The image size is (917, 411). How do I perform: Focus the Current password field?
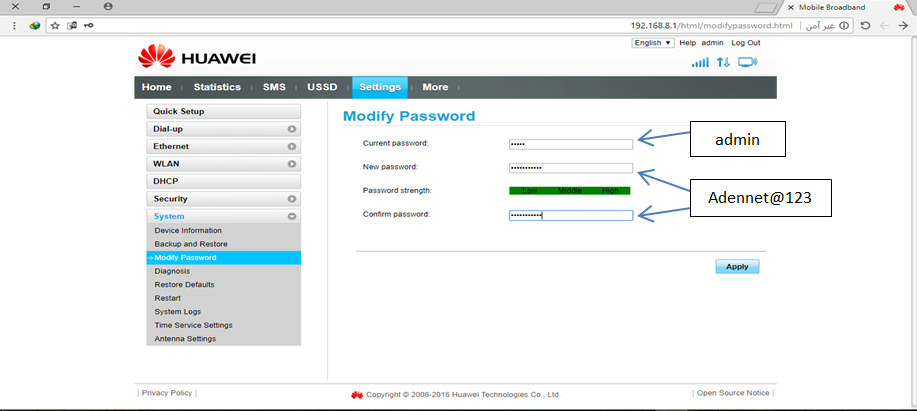571,144
